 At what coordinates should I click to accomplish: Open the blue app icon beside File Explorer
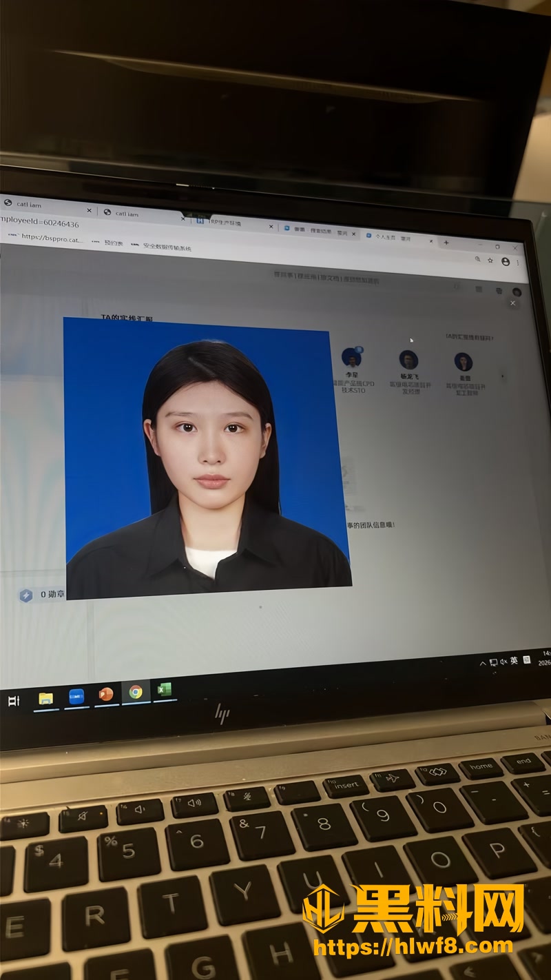(x=76, y=696)
